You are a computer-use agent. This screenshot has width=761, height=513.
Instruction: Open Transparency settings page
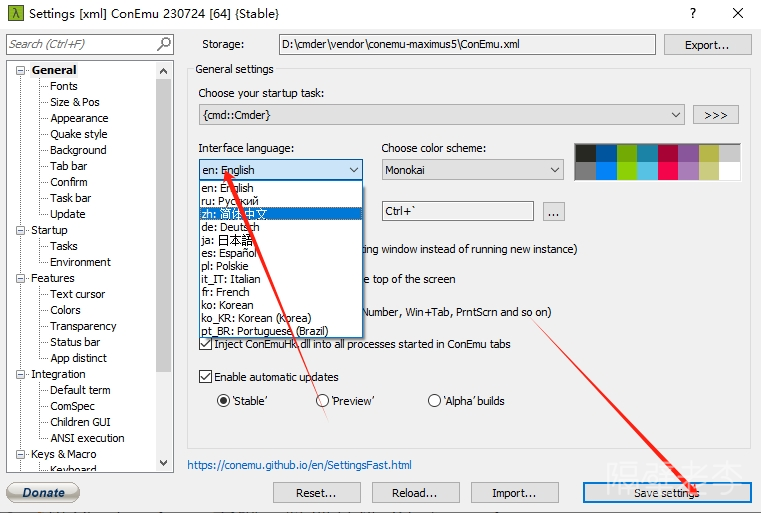click(83, 326)
